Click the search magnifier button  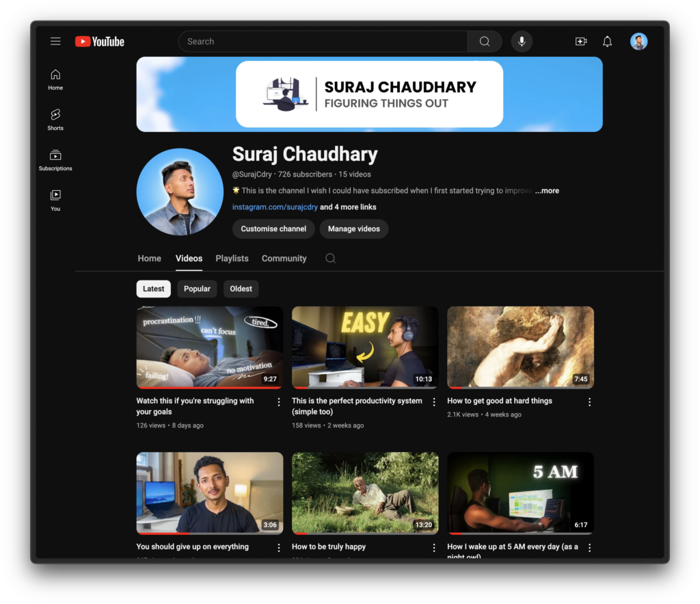(x=484, y=42)
